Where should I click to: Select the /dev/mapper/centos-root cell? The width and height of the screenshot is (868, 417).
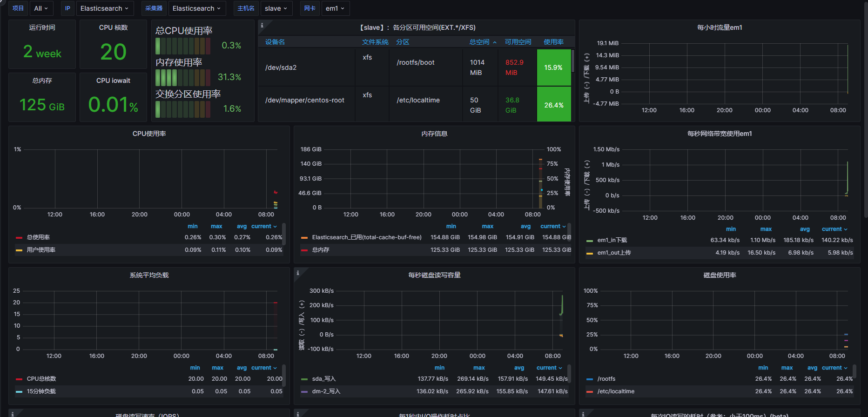tap(307, 104)
